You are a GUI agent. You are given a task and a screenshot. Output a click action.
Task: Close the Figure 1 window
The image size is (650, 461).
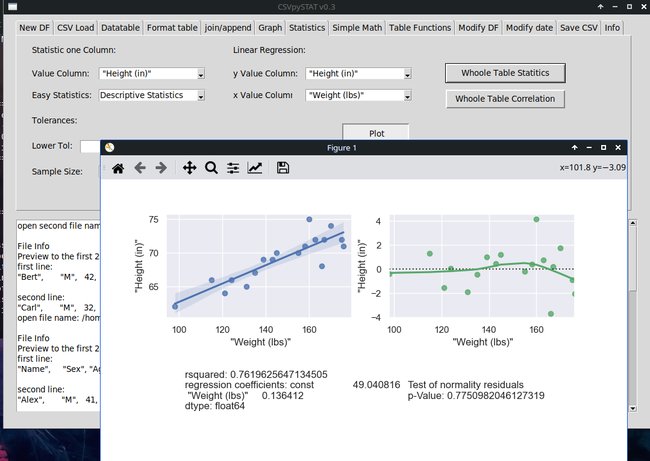pyautogui.click(x=618, y=148)
